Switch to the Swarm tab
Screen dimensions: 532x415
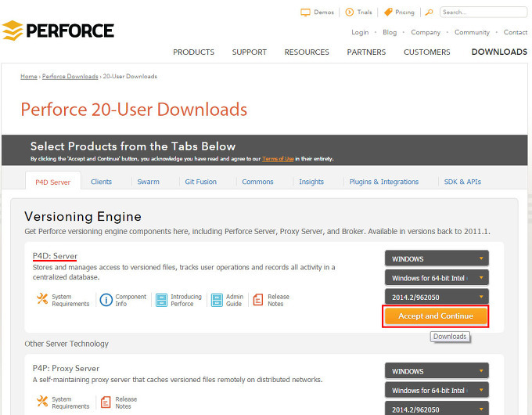coord(149,182)
